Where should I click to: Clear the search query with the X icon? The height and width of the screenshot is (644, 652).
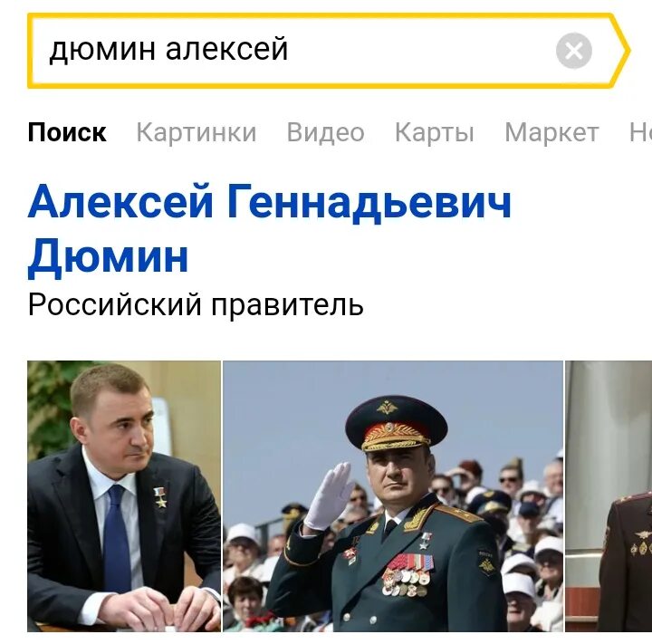point(574,51)
